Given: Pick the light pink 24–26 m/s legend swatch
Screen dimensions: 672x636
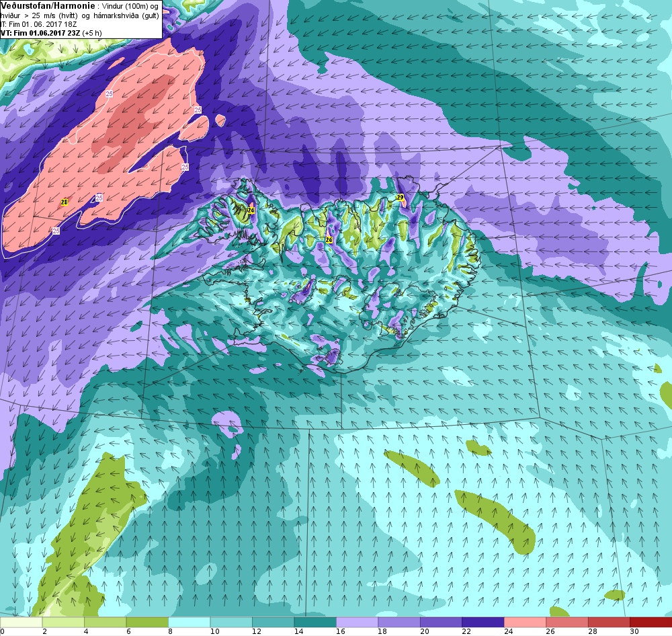Looking at the screenshot, I should pos(525,623).
